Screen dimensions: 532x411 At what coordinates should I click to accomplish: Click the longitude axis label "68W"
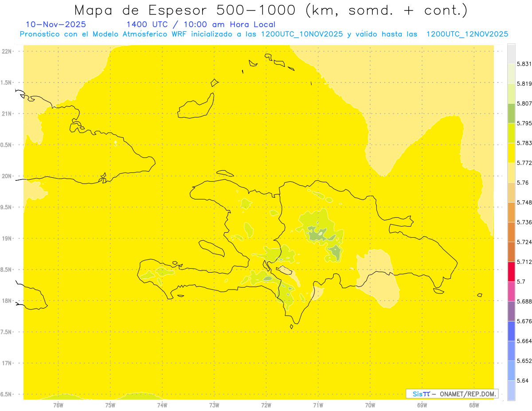[x=474, y=405]
